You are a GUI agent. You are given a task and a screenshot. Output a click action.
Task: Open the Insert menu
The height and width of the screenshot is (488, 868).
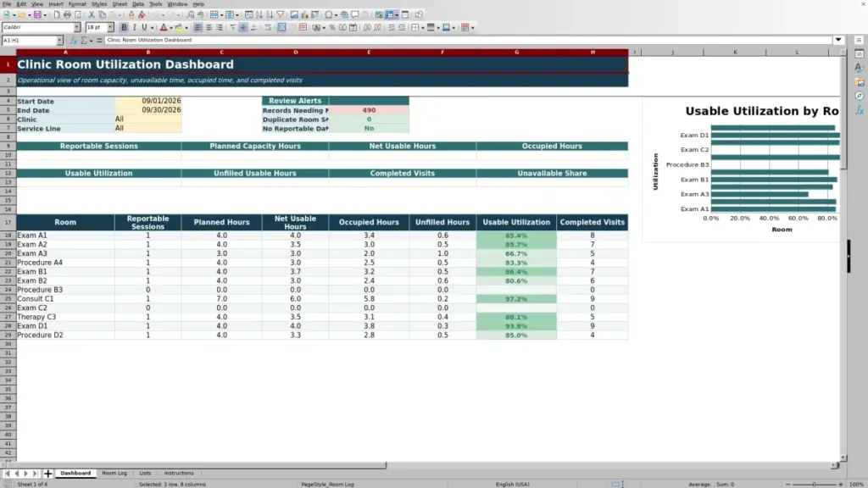tap(56, 4)
